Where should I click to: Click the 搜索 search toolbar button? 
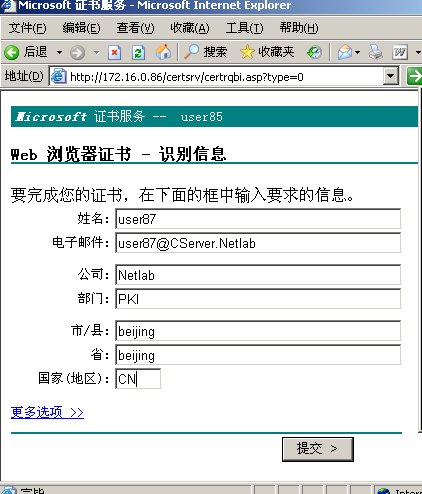(205, 52)
